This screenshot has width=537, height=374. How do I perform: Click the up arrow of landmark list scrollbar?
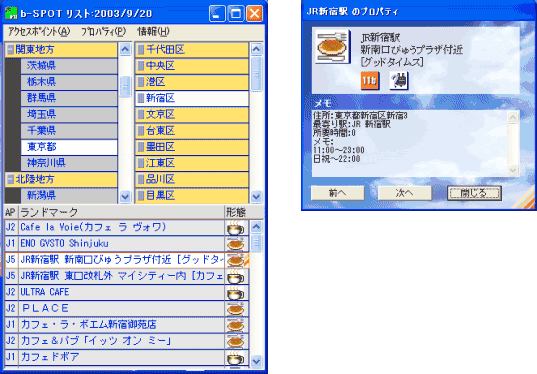[256, 227]
